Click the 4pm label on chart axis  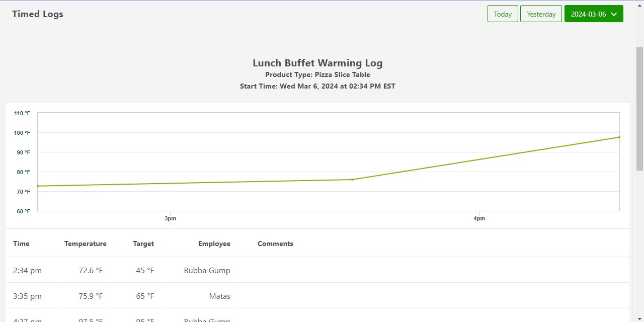pos(479,219)
